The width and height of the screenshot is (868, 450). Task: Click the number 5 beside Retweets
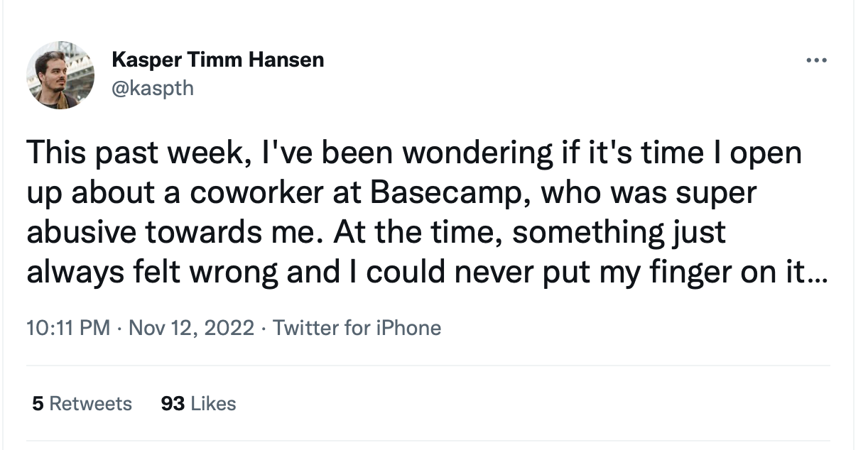click(x=38, y=404)
